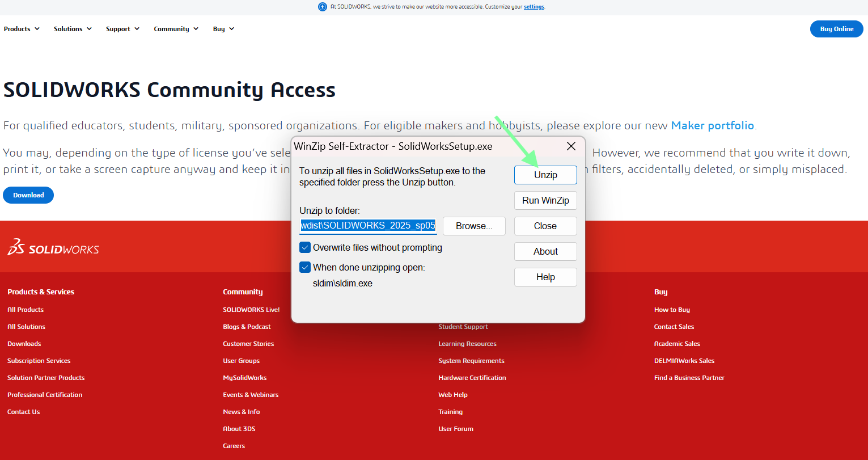The width and height of the screenshot is (868, 460).
Task: Click the Buy Online button
Action: tap(836, 29)
